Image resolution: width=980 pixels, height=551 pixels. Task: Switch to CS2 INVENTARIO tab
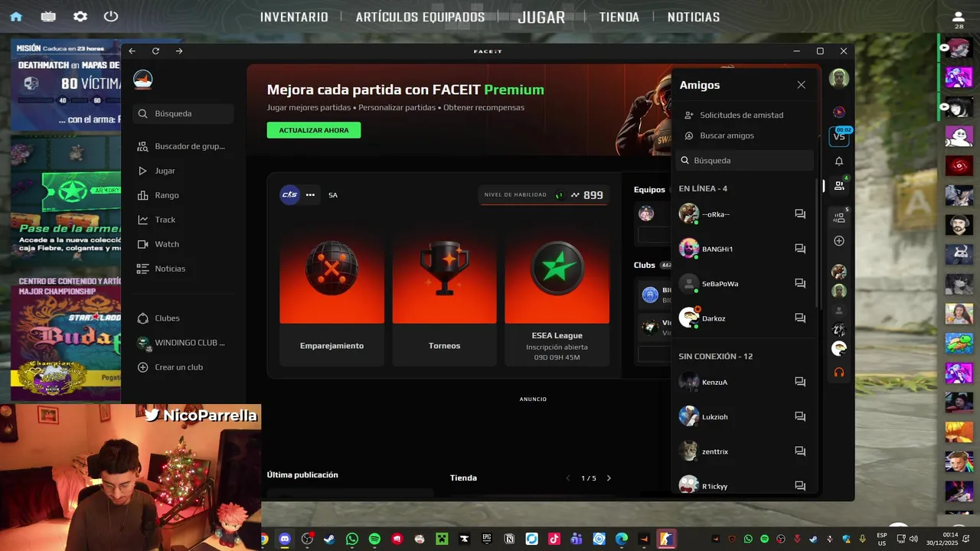294,17
